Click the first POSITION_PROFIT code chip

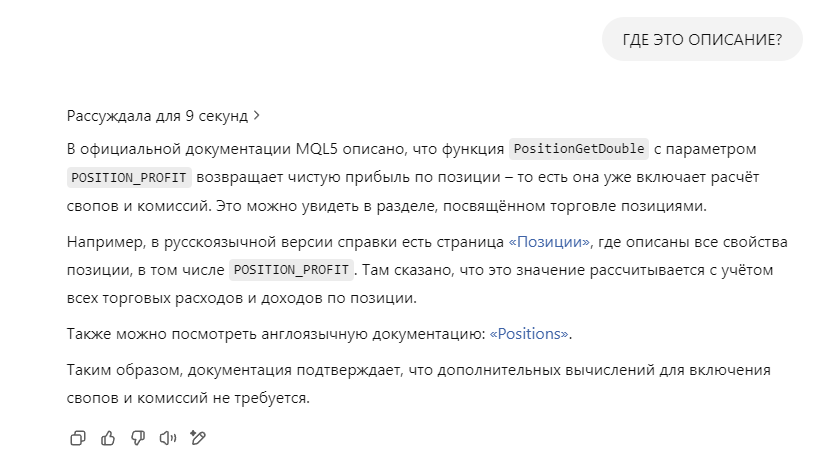[x=128, y=179]
